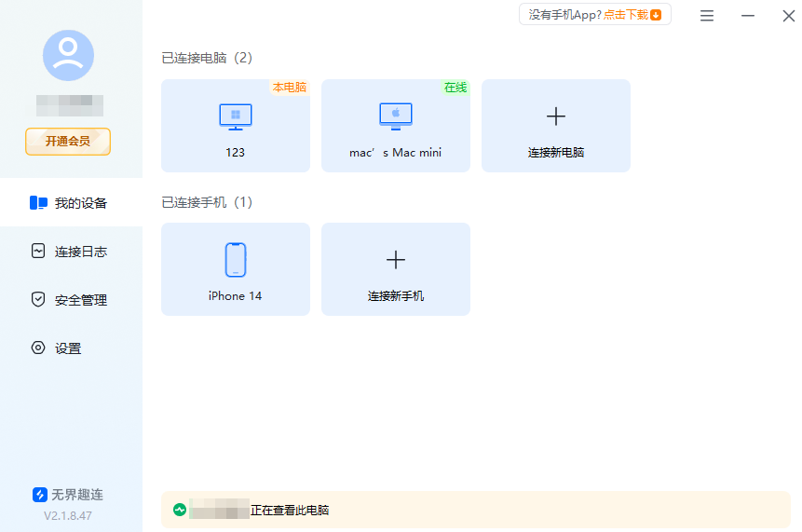Viewport: 802px width, 532px height.
Task: Click the 无界趣连 logo icon
Action: pos(40,495)
